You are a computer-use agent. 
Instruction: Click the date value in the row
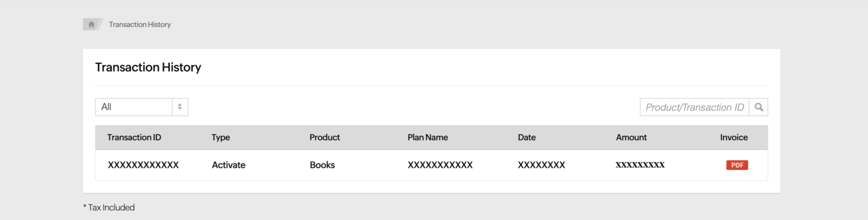click(541, 165)
